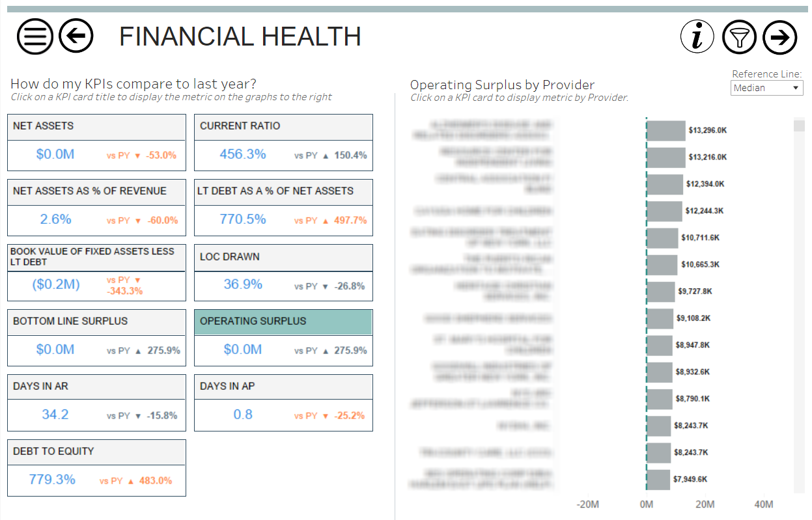
Task: Open the information icon
Action: [697, 36]
